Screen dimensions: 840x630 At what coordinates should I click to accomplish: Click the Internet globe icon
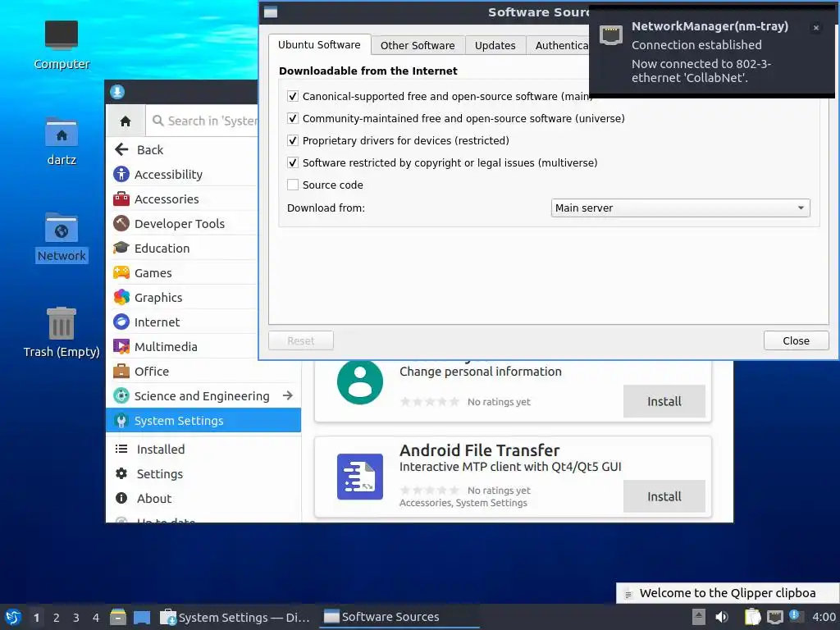(x=121, y=322)
